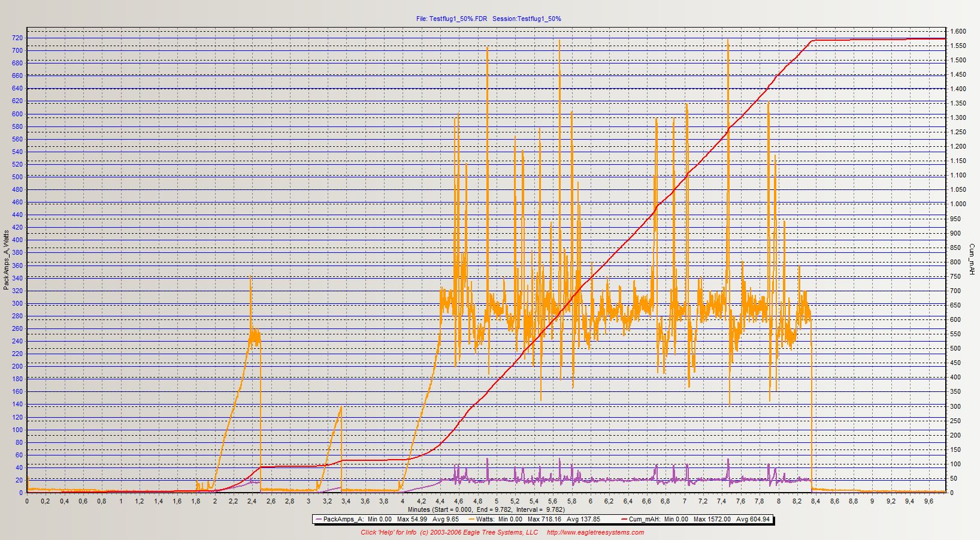Click the vertical 'Cum_mAH' right axis label
The width and height of the screenshot is (980, 540).
coord(972,260)
